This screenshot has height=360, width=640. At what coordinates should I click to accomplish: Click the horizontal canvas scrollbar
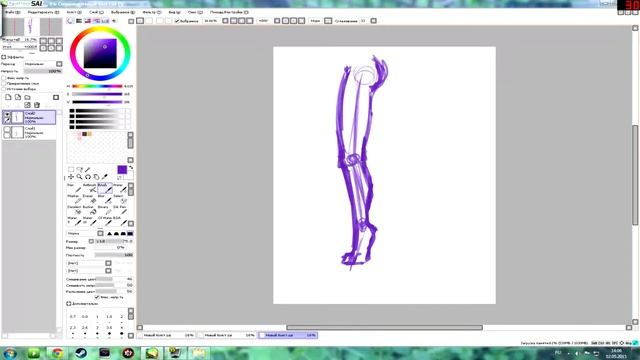pyautogui.click(x=384, y=327)
